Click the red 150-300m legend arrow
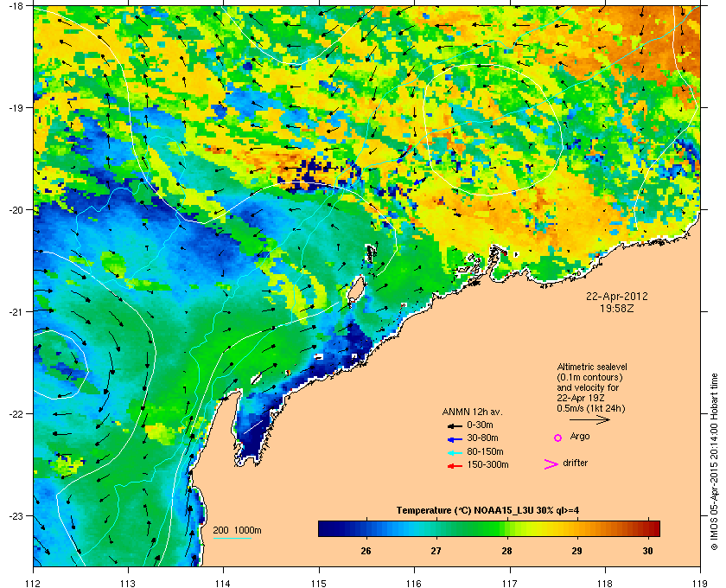The height and width of the screenshot is (588, 726). [x=455, y=466]
